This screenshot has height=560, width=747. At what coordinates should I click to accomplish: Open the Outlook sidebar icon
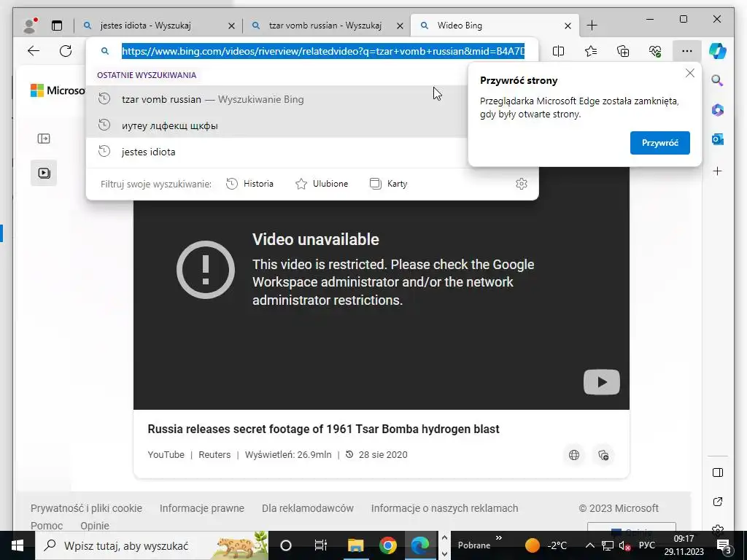718,139
